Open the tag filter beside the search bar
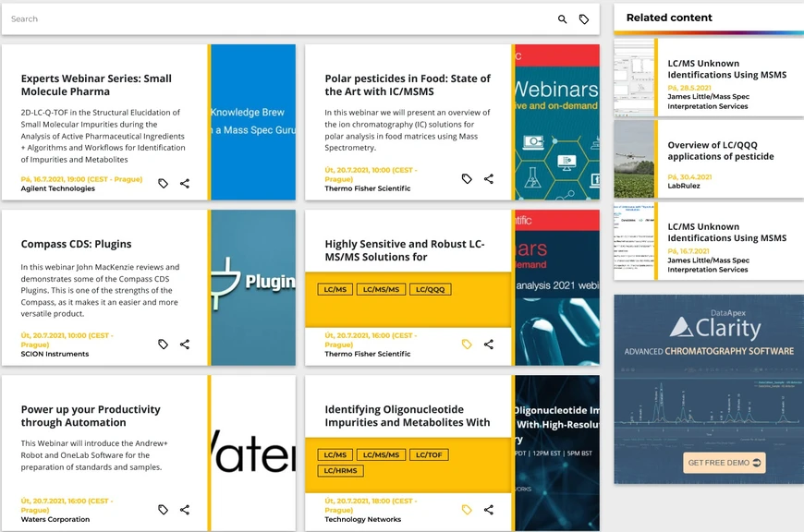804x532 pixels. coord(585,18)
